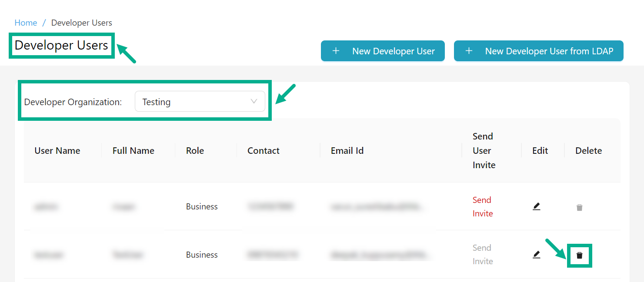
Task: Go to Home via the breadcrumb
Action: point(26,23)
